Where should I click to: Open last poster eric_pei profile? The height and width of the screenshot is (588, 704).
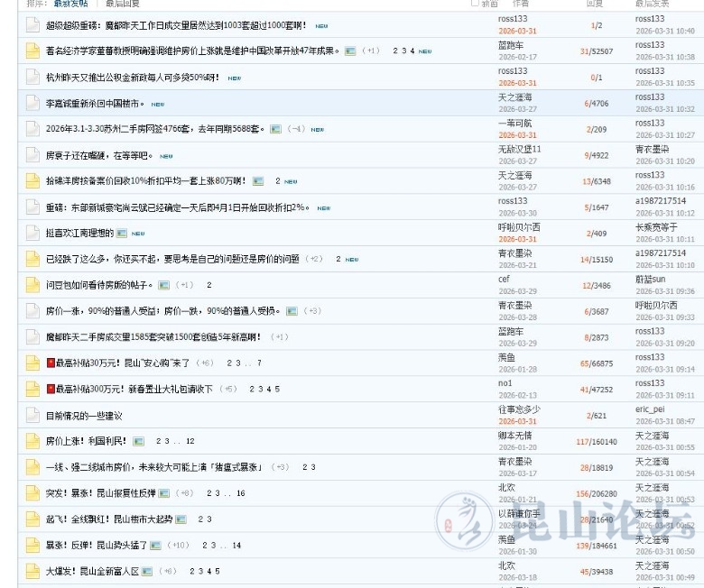pyautogui.click(x=649, y=409)
